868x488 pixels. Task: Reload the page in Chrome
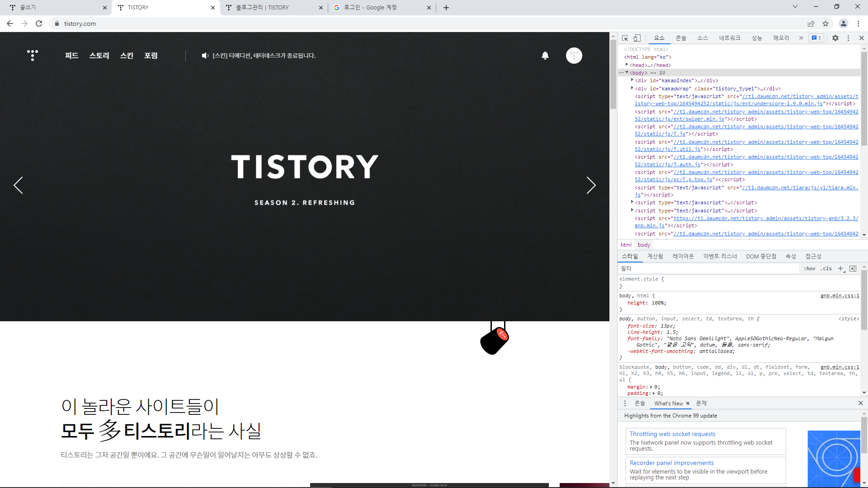coord(39,23)
